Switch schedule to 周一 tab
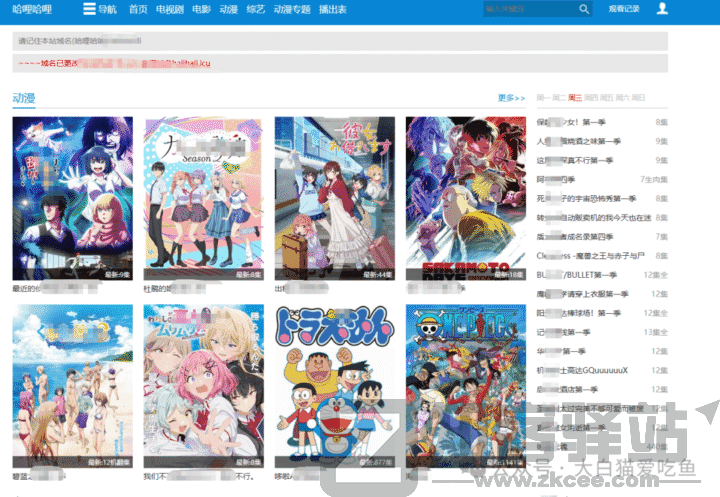This screenshot has height=497, width=720. coord(543,98)
